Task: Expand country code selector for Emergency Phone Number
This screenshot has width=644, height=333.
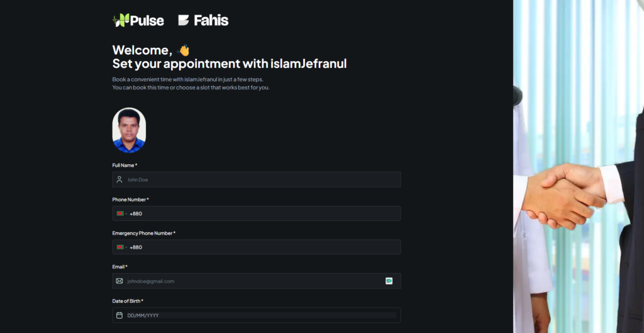Action: (x=121, y=247)
